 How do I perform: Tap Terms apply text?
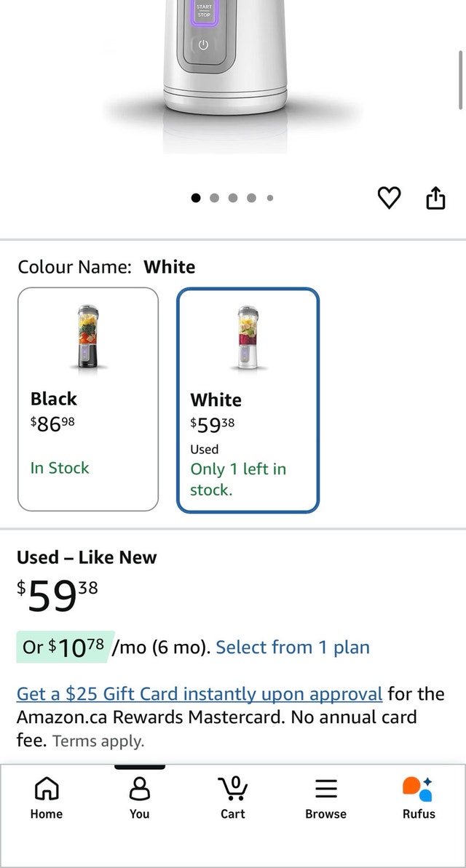click(x=98, y=741)
